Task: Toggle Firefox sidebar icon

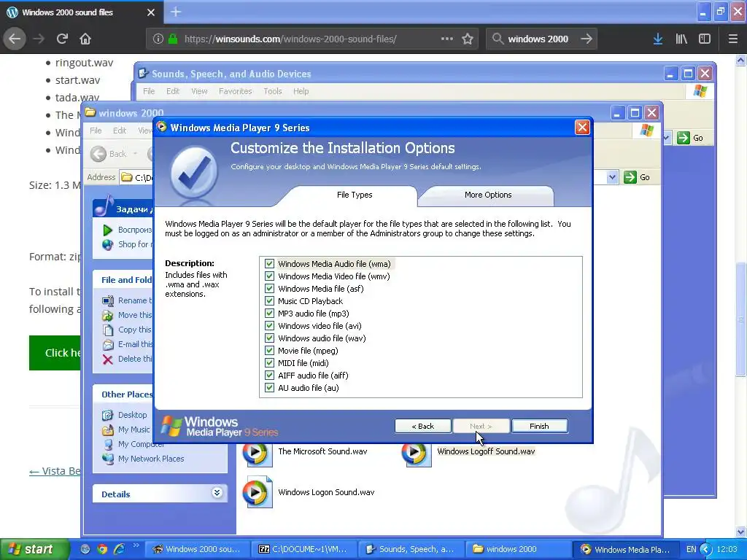Action: tap(705, 39)
